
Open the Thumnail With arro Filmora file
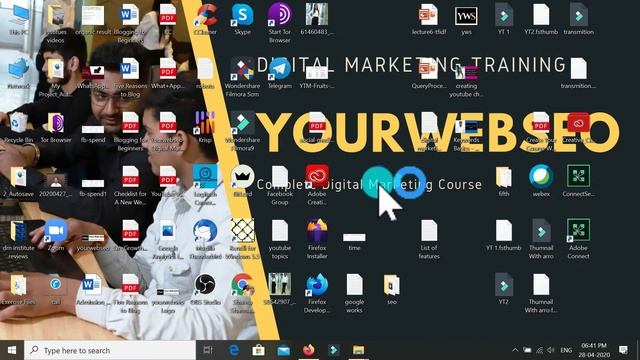click(541, 239)
